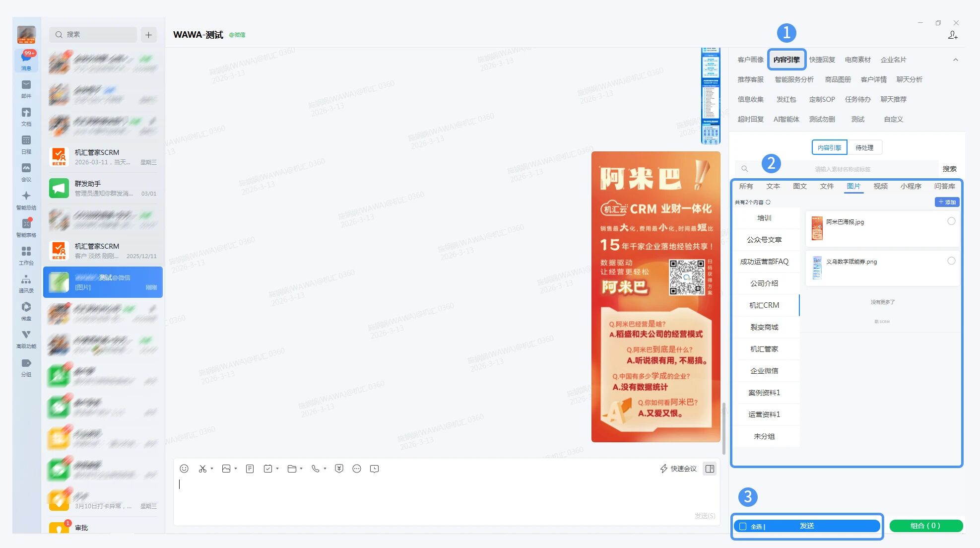
Task: Collapse the top sidebar tabs chevron
Action: [x=955, y=60]
